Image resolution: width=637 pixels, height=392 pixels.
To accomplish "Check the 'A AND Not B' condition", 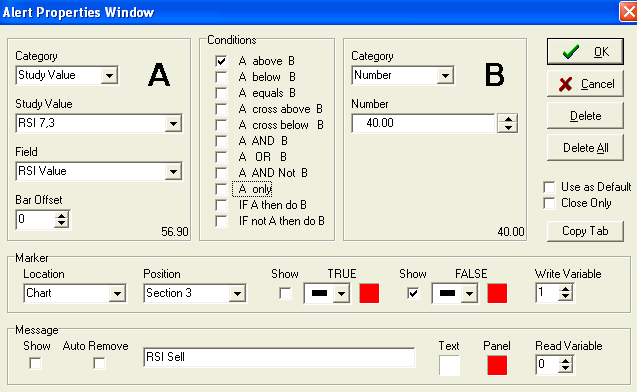I will [221, 173].
